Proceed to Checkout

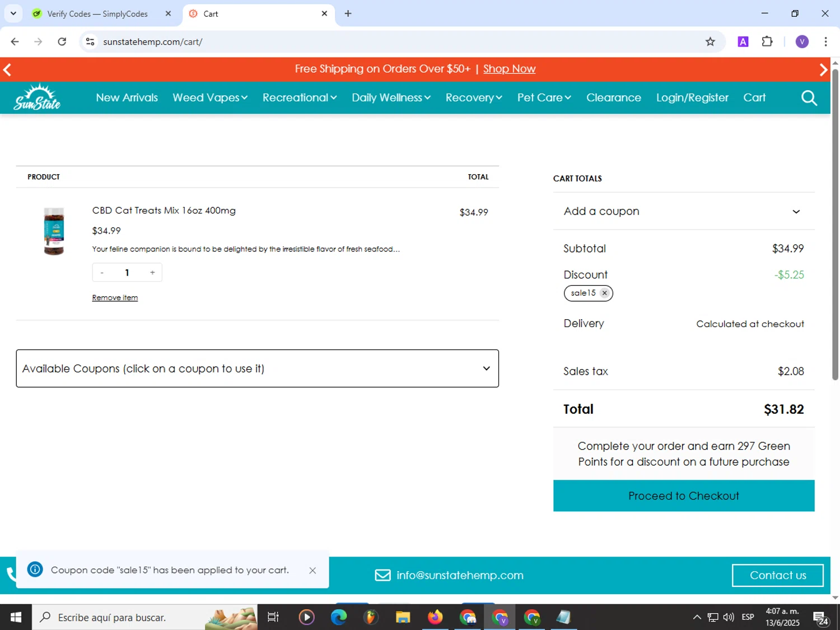coord(684,496)
